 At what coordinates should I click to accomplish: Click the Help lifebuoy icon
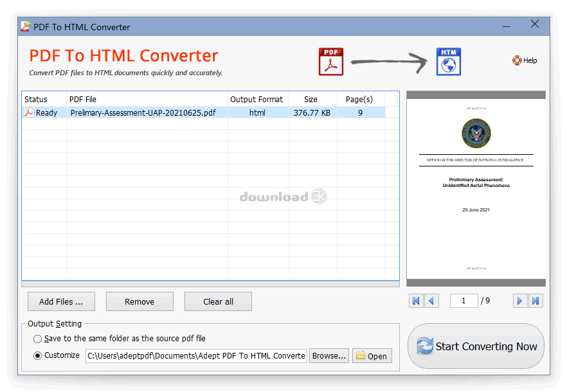[517, 60]
